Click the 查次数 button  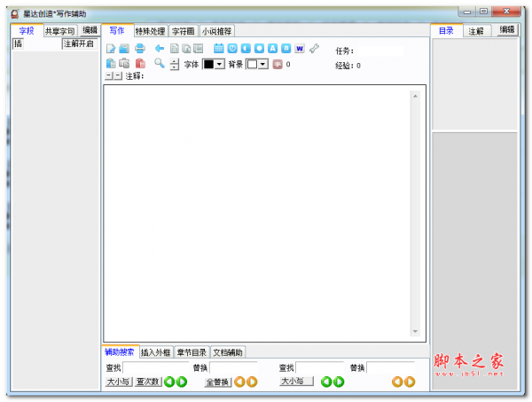(x=148, y=382)
